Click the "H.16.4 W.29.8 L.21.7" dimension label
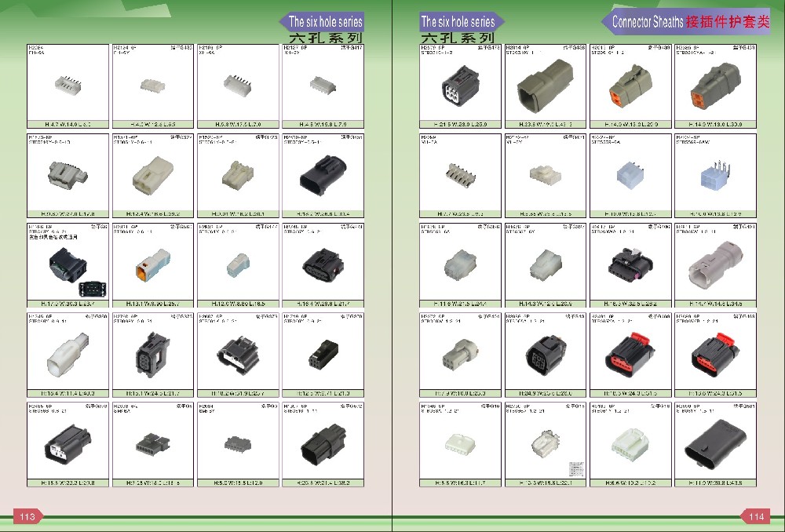Viewport: 785px width, 532px height. [x=323, y=304]
